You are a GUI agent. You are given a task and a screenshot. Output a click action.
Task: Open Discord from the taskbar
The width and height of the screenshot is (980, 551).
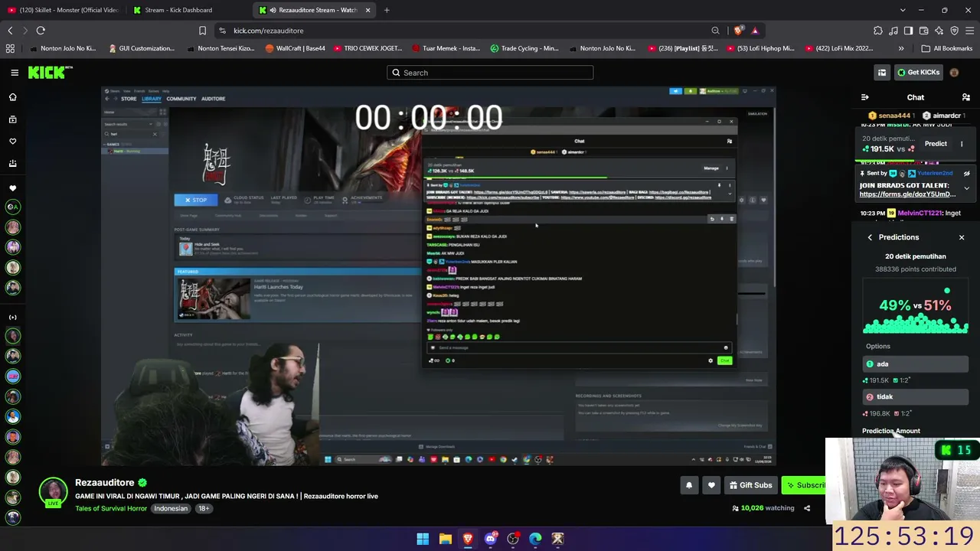pos(491,539)
